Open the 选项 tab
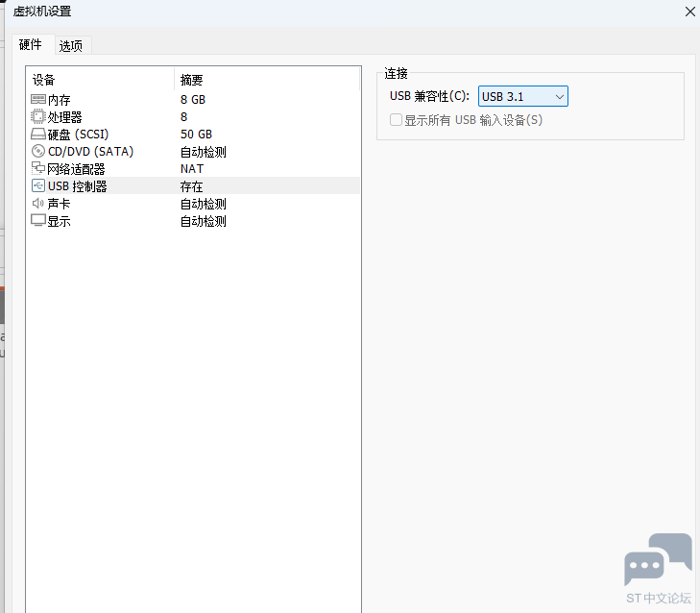 [x=71, y=46]
